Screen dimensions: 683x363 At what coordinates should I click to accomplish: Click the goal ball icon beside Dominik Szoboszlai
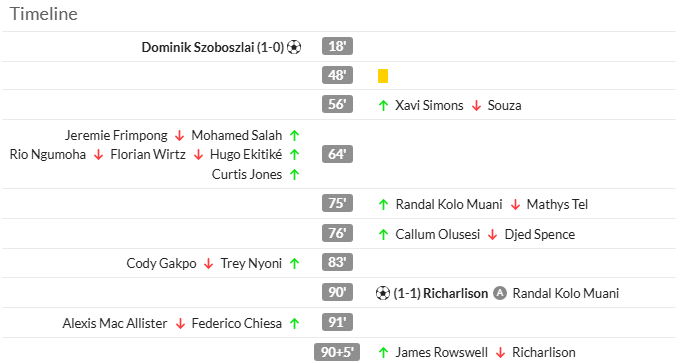click(294, 47)
